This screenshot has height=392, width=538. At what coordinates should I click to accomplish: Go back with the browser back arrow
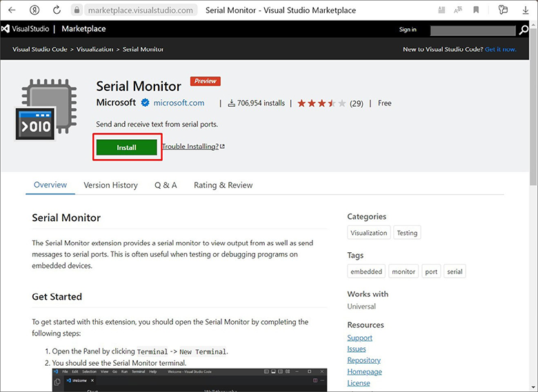[12, 10]
